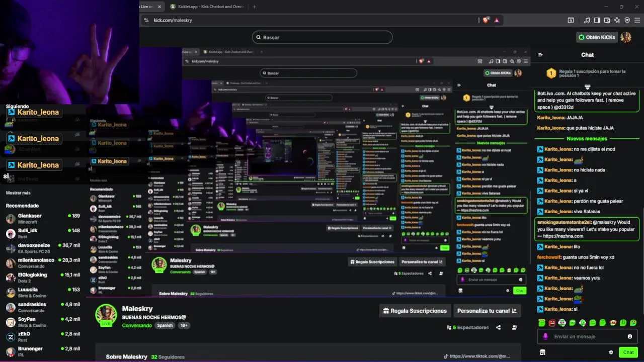Click the 18+ tag

184,325
